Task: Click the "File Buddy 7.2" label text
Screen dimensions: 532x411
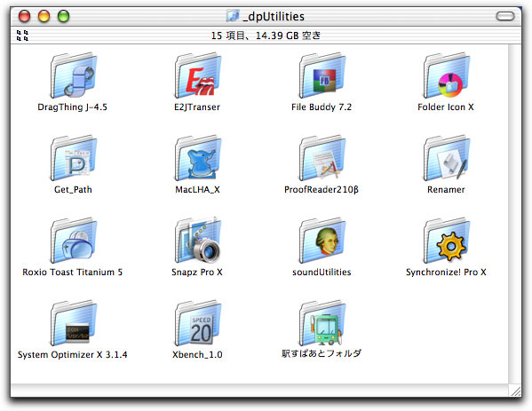Action: pos(322,107)
